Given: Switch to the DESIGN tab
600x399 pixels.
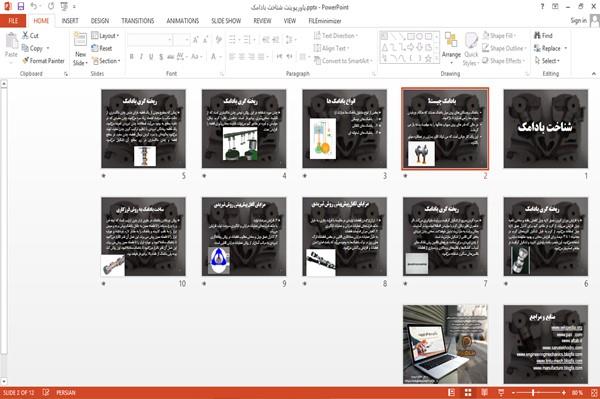Looking at the screenshot, I should pos(100,21).
